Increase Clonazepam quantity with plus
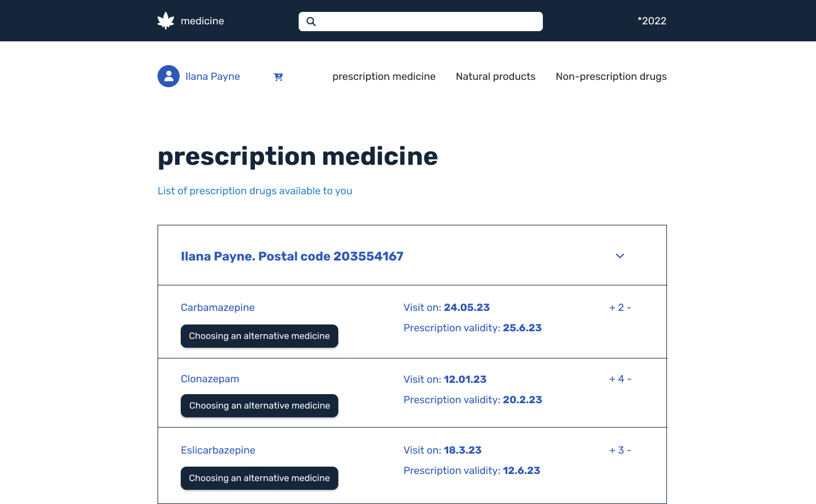Screen dimensions: 816x504 coord(612,379)
